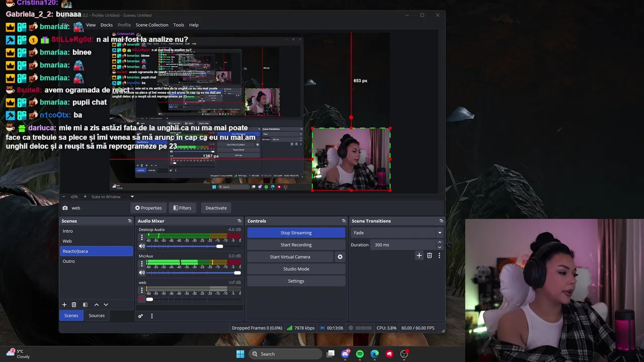The image size is (644, 362).
Task: Open transition properties three-dot menu
Action: tap(439, 255)
